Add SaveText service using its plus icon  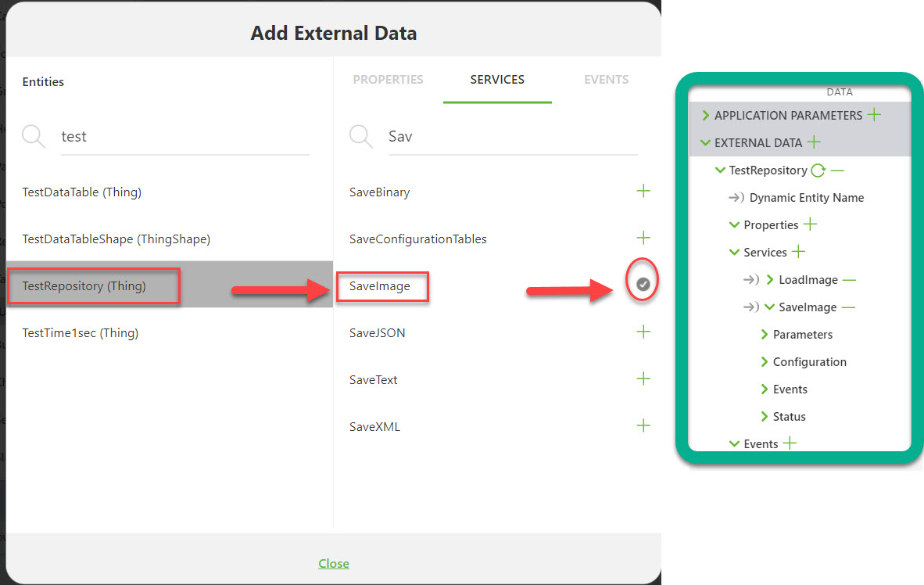point(643,378)
